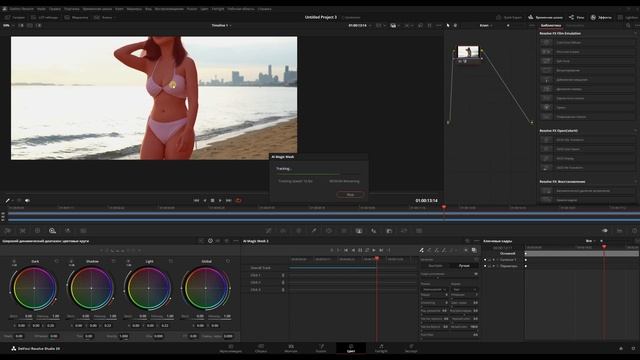The image size is (640, 360).
Task: Reset the Light wheel with its reset icon
Action: [171, 261]
